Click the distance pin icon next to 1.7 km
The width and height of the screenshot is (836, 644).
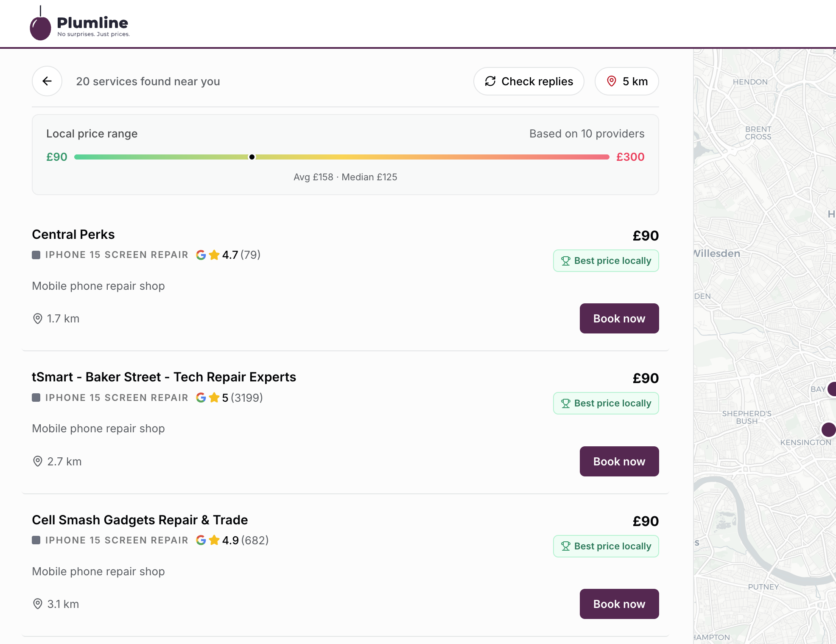(x=38, y=319)
